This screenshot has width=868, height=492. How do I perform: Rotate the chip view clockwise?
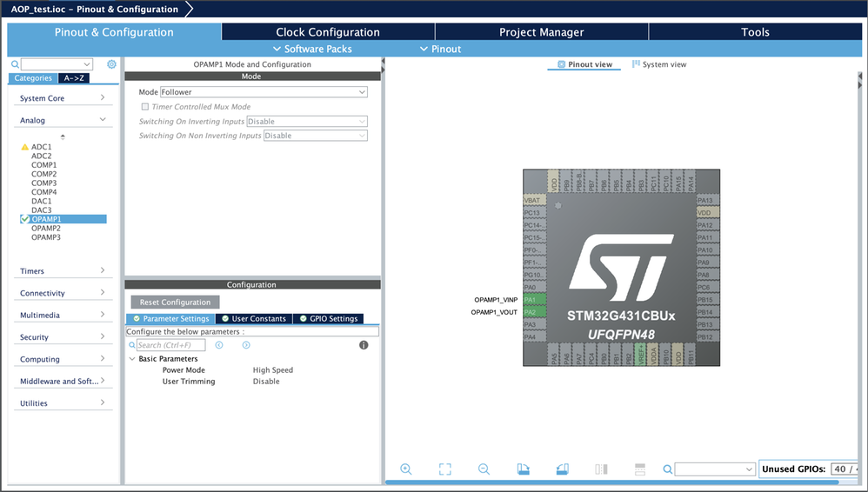click(523, 469)
